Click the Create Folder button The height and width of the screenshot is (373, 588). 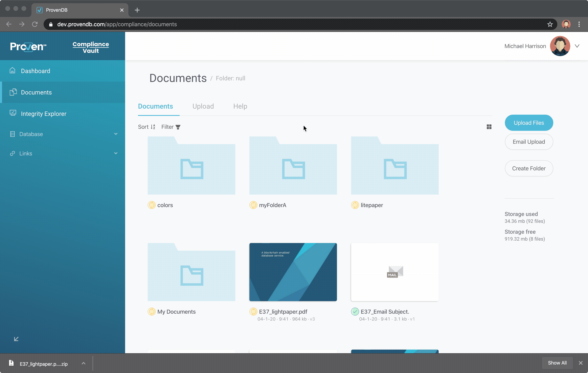coord(529,168)
